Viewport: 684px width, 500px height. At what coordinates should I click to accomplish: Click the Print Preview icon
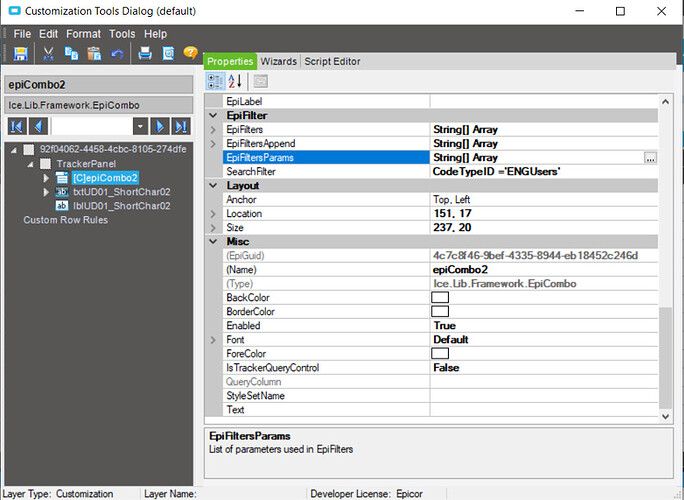click(x=168, y=54)
